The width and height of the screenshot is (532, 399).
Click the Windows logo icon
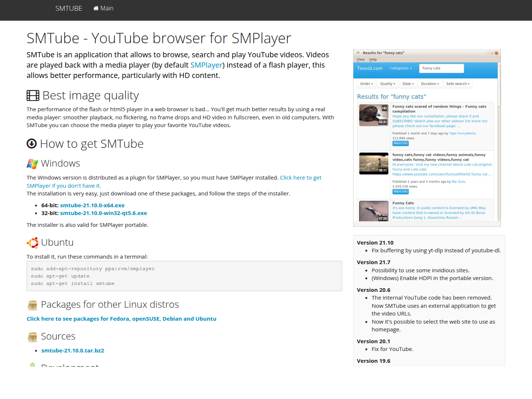coord(33,164)
